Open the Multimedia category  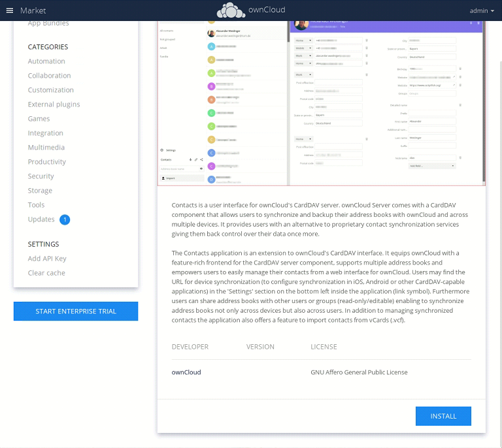pos(46,148)
